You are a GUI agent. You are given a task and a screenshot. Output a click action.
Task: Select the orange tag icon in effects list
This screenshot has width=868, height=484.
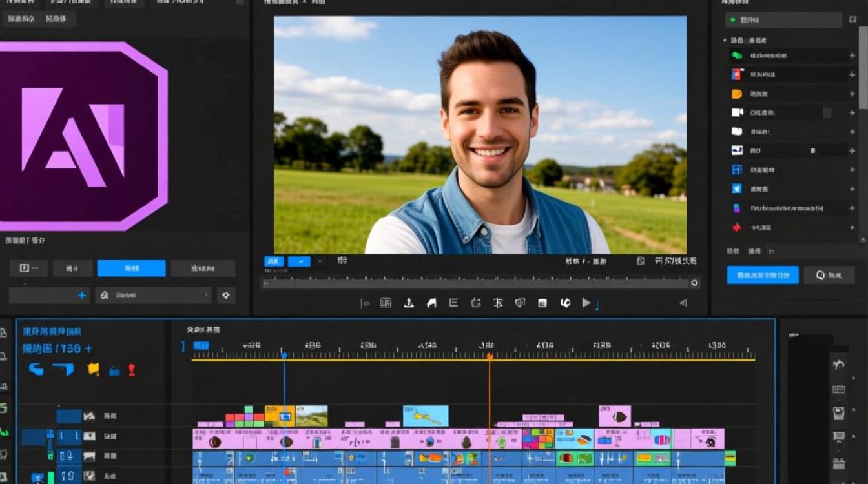pyautogui.click(x=737, y=94)
